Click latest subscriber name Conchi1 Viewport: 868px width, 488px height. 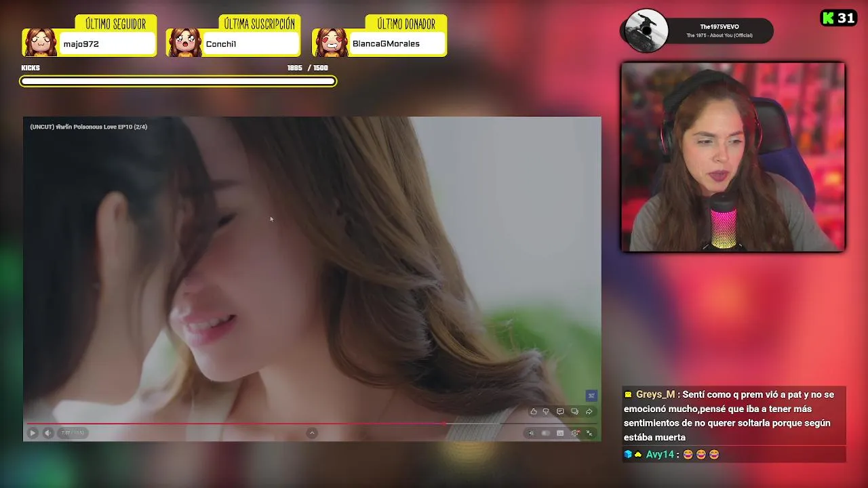pyautogui.click(x=221, y=44)
